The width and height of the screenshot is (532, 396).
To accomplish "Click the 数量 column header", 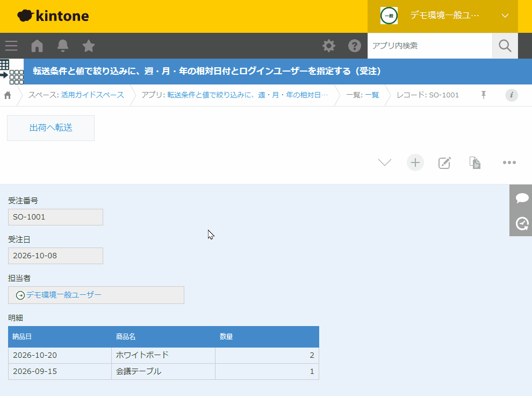I will click(267, 337).
